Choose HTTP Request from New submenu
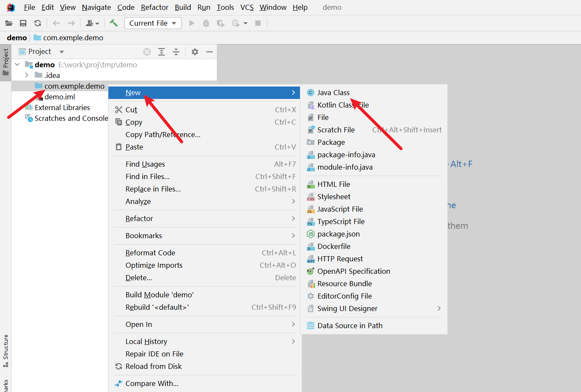This screenshot has height=392, width=581. pos(374,259)
